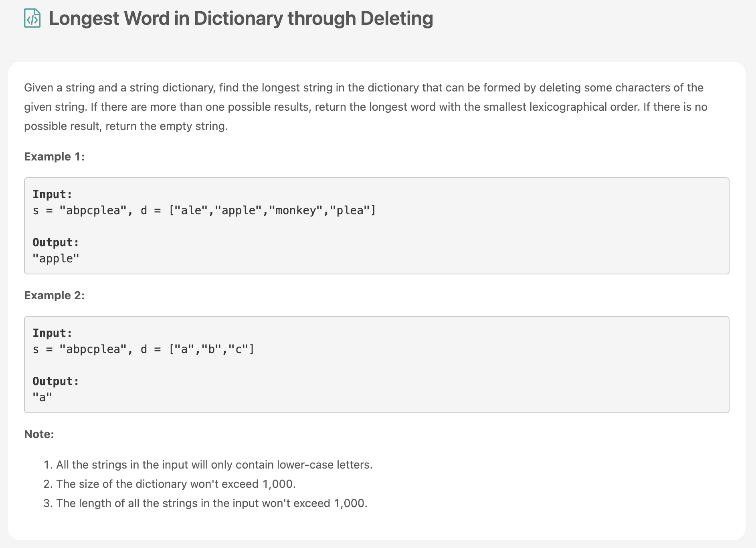Click the "Output:" label in Example 2
This screenshot has width=756, height=548.
tap(56, 381)
